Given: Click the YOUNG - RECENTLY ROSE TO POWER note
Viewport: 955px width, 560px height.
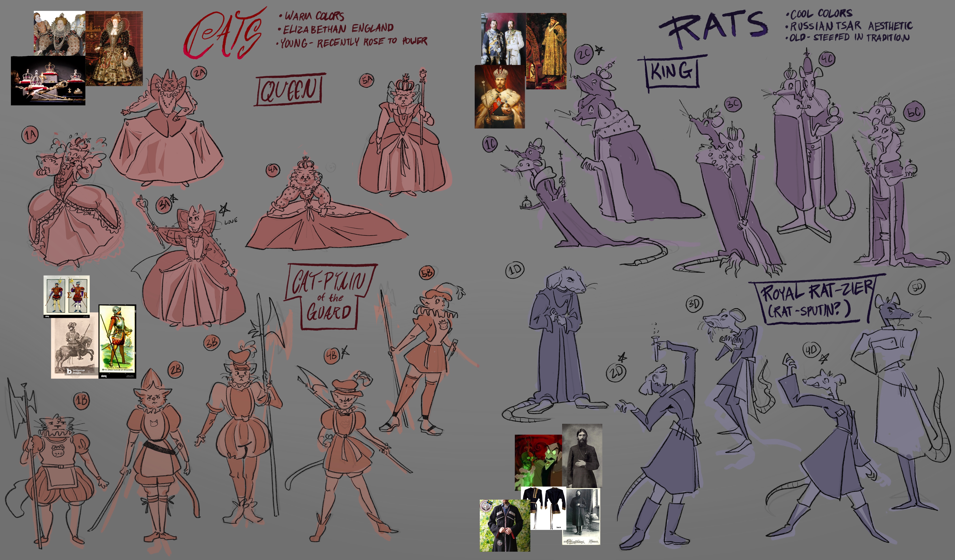Looking at the screenshot, I should pos(352,42).
